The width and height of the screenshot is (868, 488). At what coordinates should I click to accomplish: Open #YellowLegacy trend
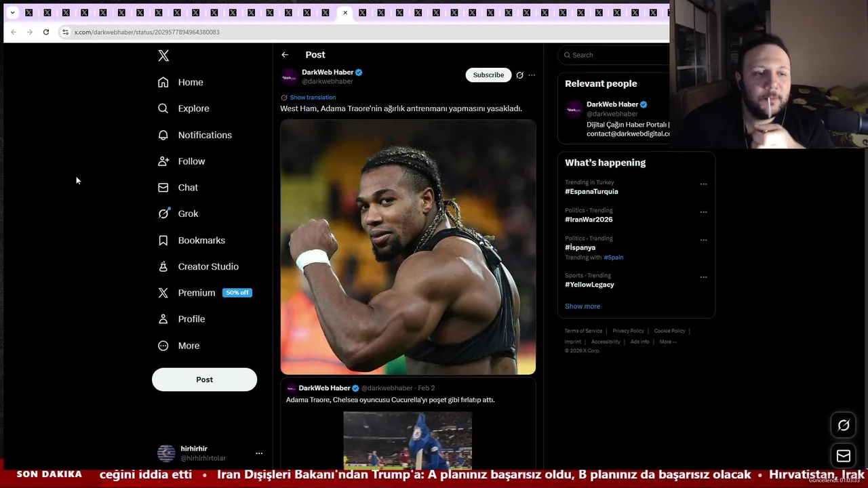click(x=589, y=285)
